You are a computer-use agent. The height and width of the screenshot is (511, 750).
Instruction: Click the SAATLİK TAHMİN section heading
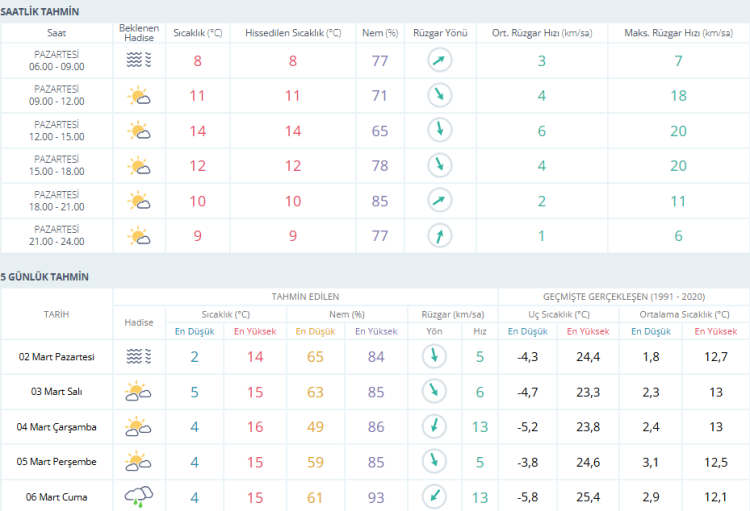click(41, 11)
